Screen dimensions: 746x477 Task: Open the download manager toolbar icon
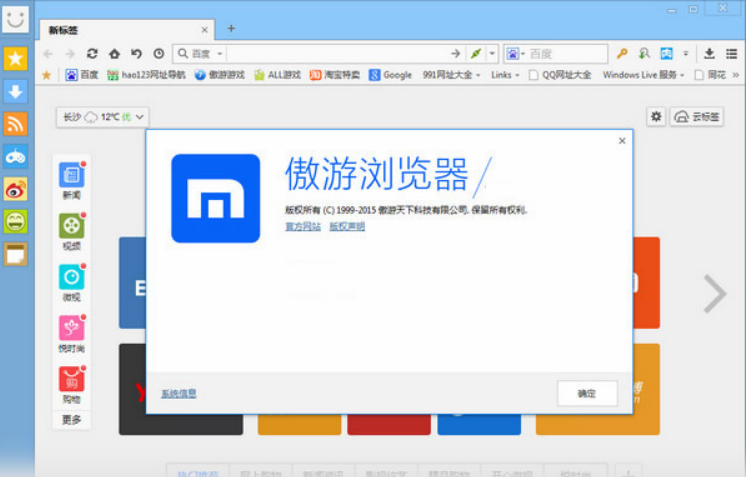709,54
